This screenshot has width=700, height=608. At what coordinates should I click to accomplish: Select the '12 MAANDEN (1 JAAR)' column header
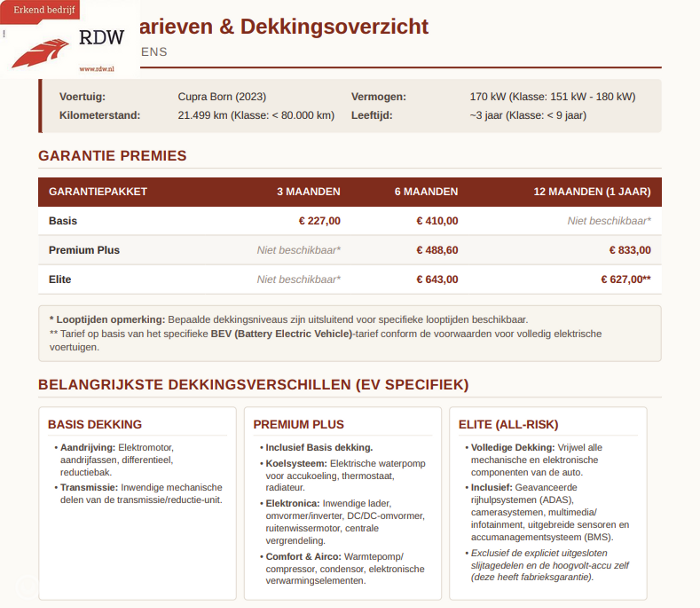[592, 192]
